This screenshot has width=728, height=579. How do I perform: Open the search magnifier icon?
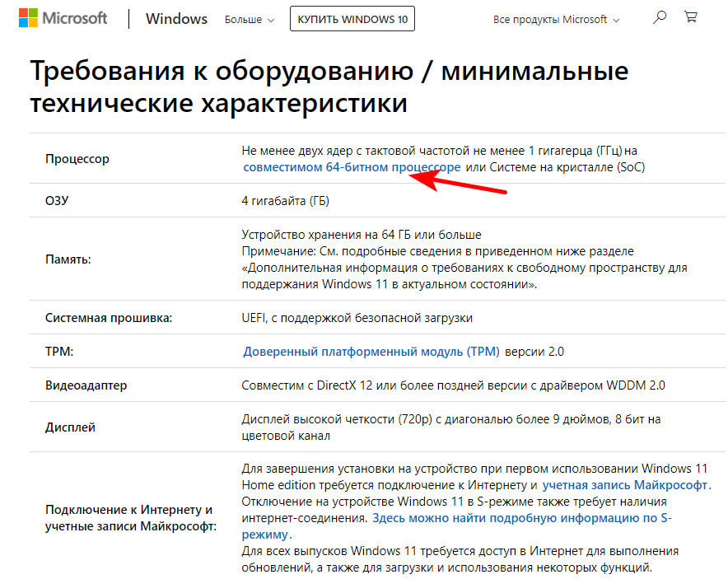[659, 16]
